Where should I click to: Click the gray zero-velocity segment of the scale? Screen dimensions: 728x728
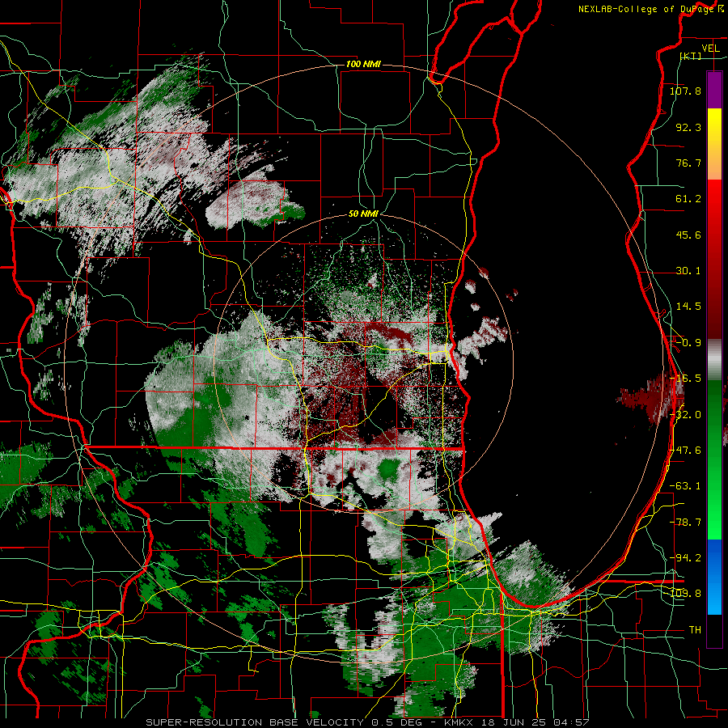point(714,360)
